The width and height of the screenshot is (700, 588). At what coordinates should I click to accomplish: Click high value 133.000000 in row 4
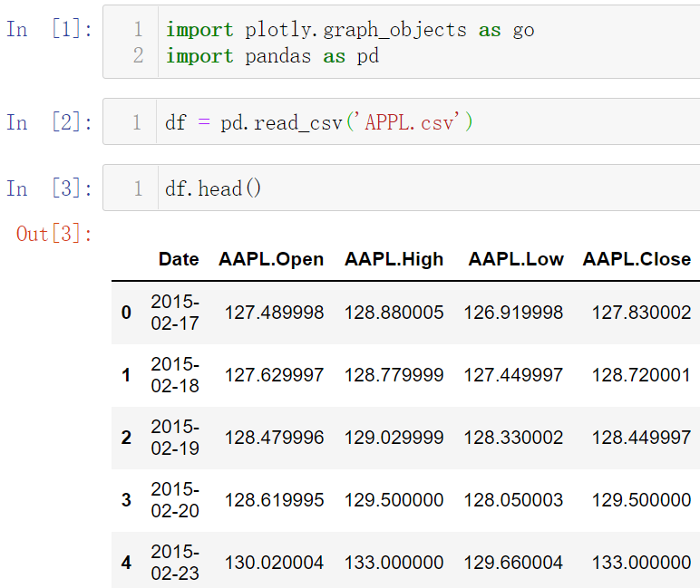(394, 562)
